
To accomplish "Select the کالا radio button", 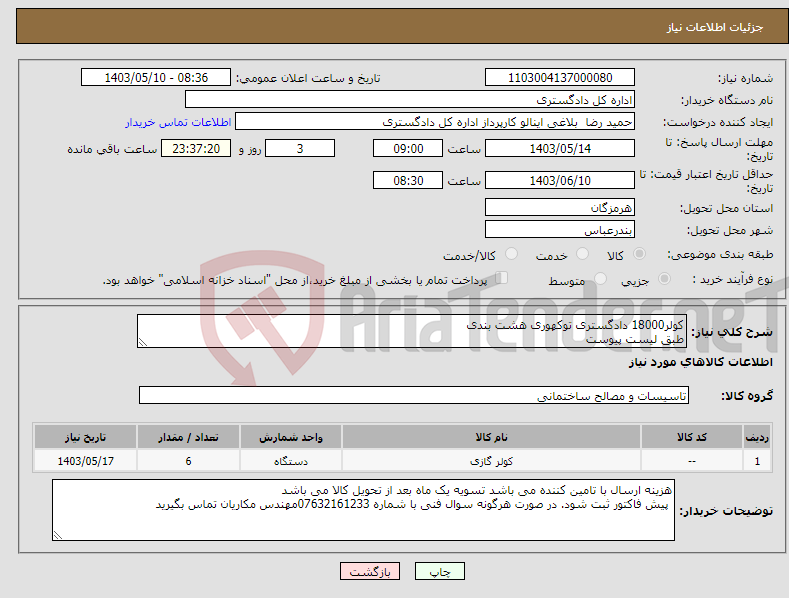I will pos(639,254).
